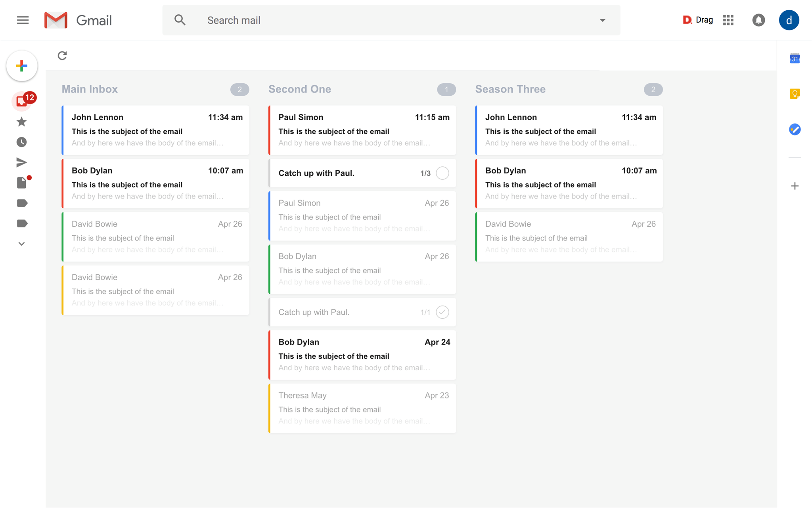
Task: Click the starred emails icon
Action: coord(21,121)
